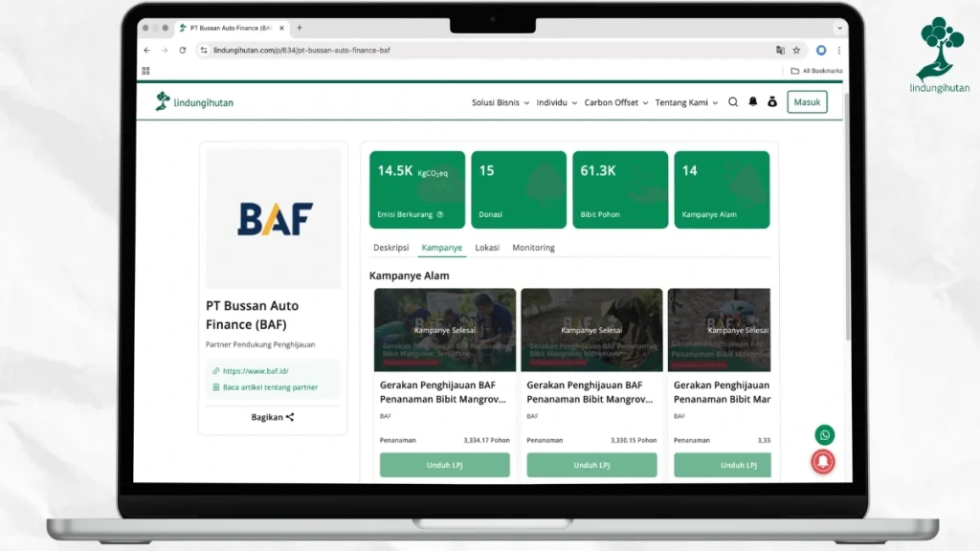Click Unduh LPJ for 3,334.17 Pohon campaign
The width and height of the screenshot is (980, 551).
444,465
